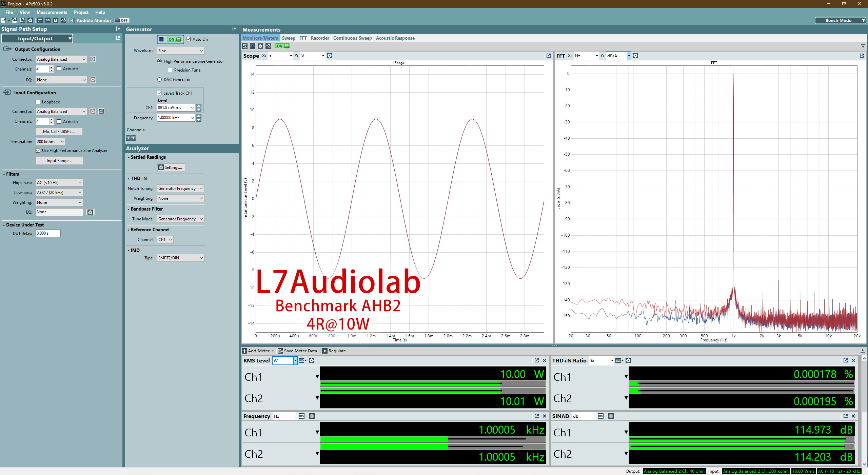Uncheck Use High Performance Sine Analyzer
This screenshot has width=868, height=475.
coord(38,151)
